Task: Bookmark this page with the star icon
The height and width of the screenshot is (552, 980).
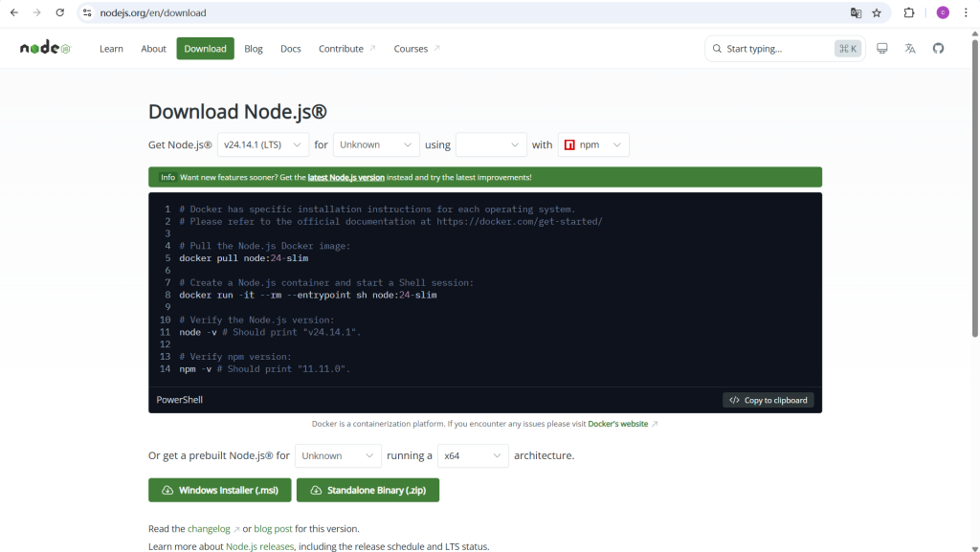Action: pyautogui.click(x=877, y=12)
